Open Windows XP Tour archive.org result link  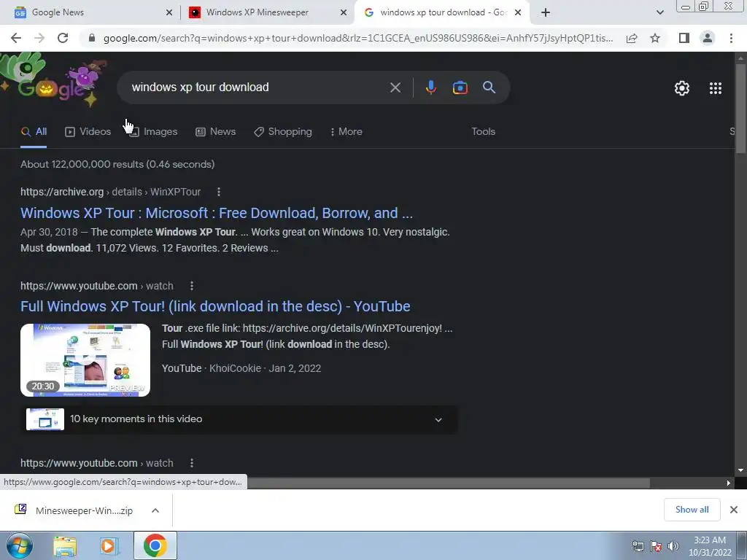(216, 213)
